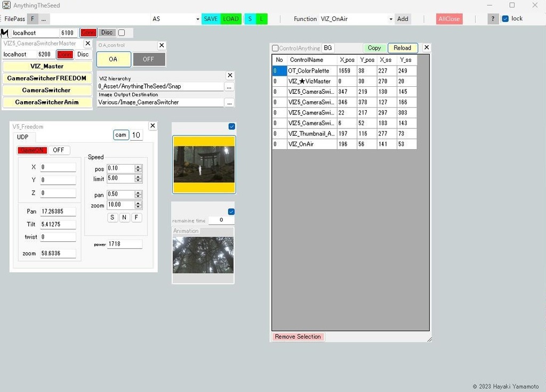546x392 pixels.
Task: Click the red Conn button for port 6200
Action: click(x=65, y=54)
